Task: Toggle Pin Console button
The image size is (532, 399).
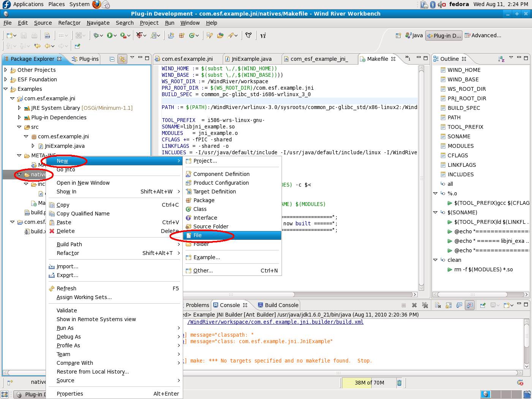Action: 483,305
